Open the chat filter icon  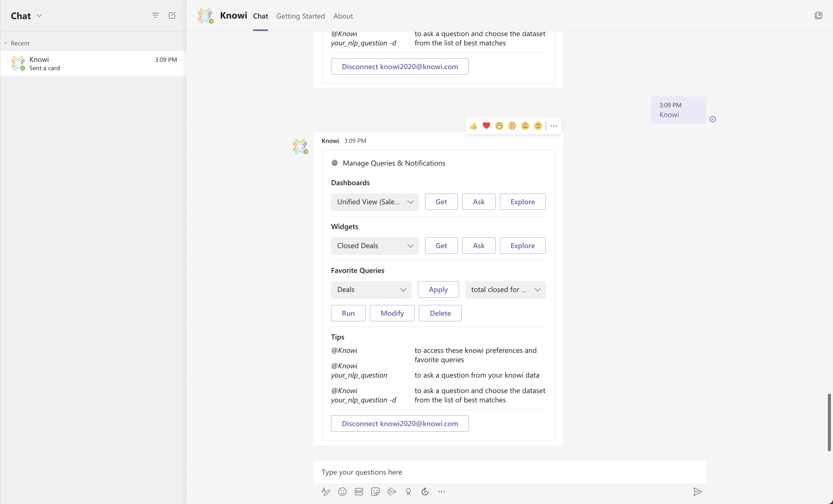click(x=155, y=15)
